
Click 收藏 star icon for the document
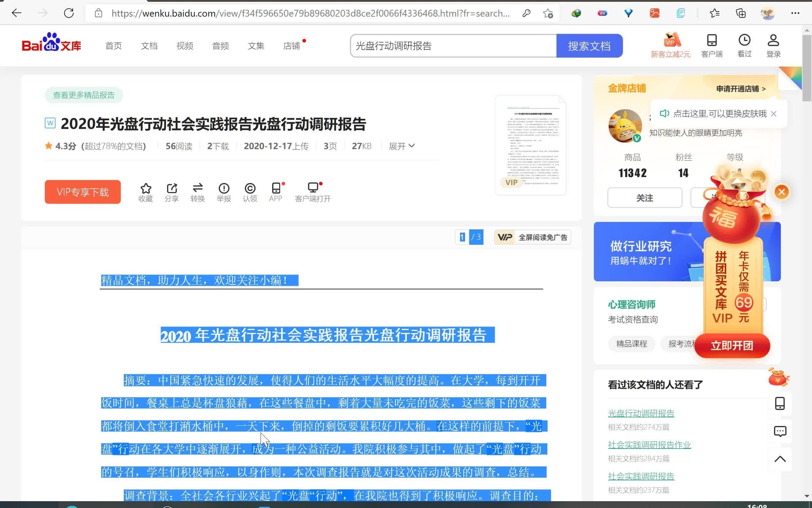(146, 192)
